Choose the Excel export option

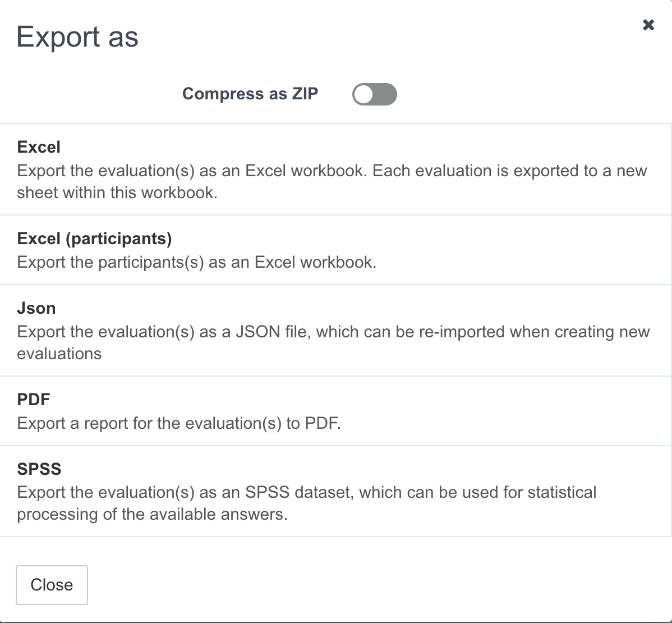(335, 170)
